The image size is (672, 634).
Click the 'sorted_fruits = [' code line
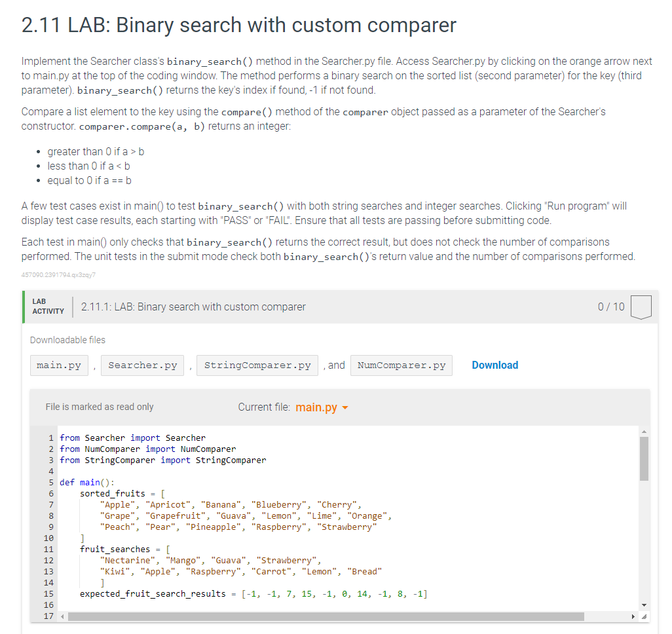click(x=122, y=493)
